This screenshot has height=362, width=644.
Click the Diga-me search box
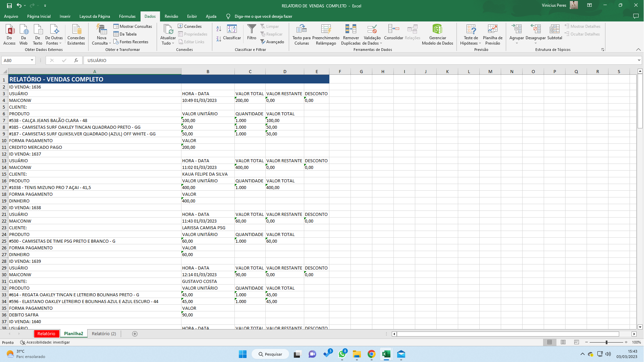(x=263, y=16)
